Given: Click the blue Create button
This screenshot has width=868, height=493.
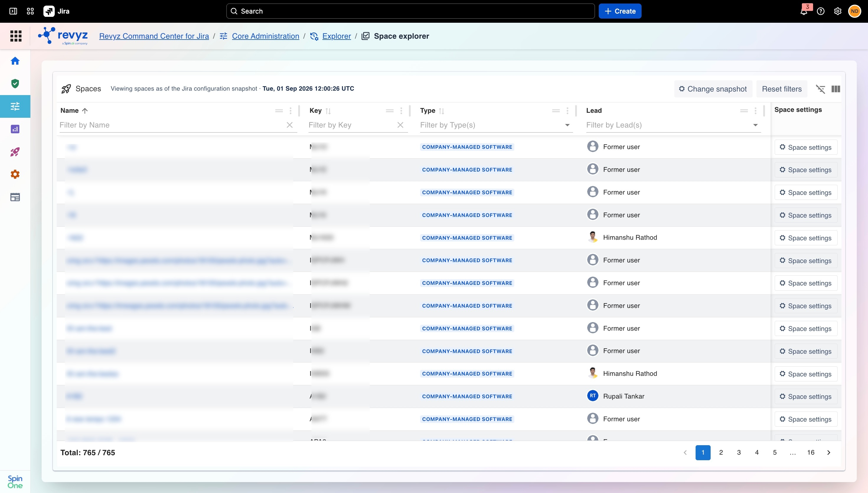Looking at the screenshot, I should point(620,11).
